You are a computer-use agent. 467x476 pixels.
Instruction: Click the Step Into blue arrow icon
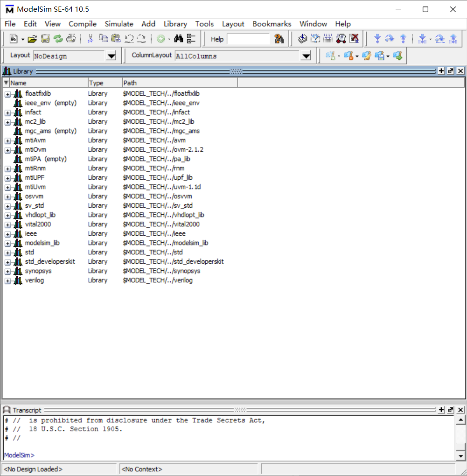377,39
